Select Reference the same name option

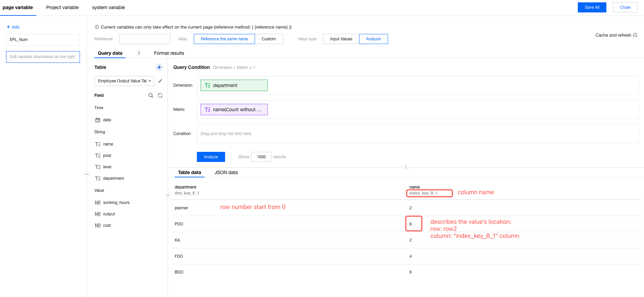click(x=224, y=39)
